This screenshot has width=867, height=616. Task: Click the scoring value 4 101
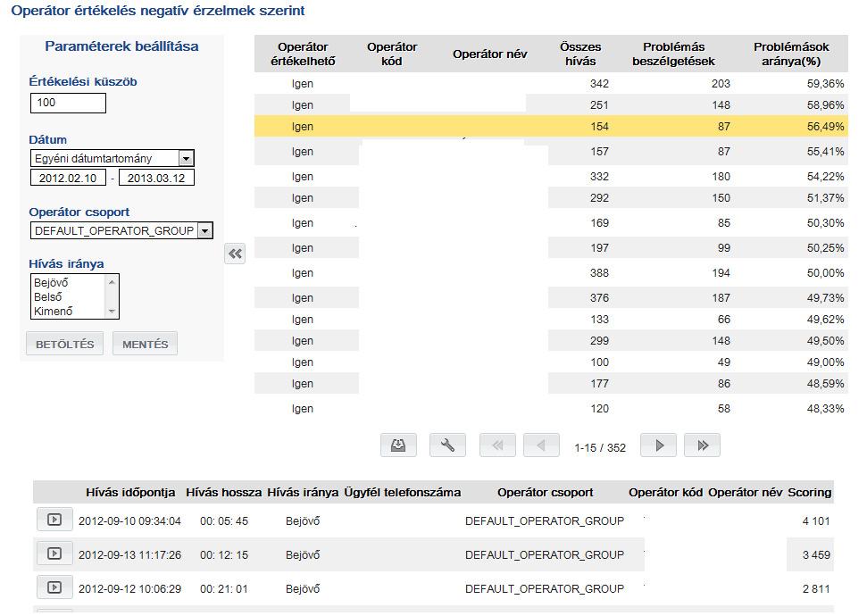point(816,520)
